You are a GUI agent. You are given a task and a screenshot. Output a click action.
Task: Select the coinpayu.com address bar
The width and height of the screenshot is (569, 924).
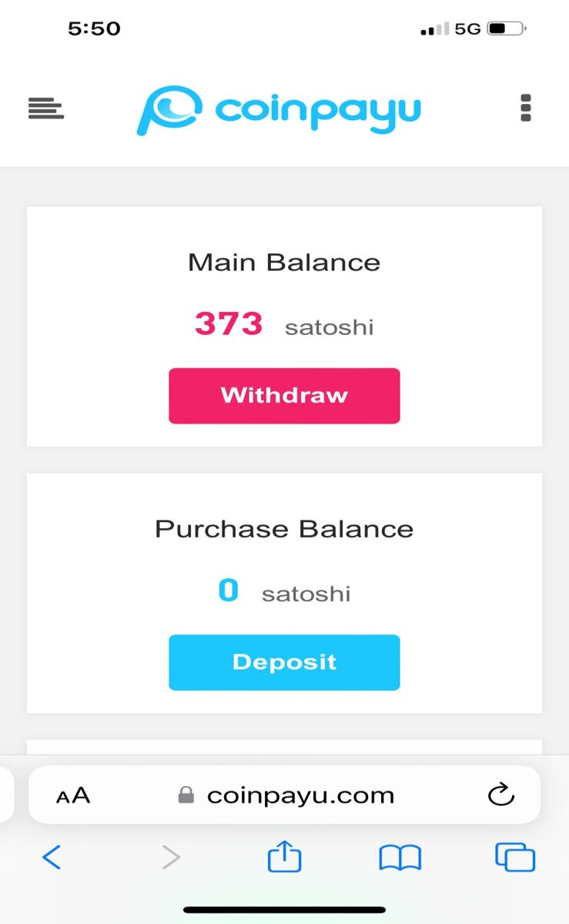coord(284,795)
